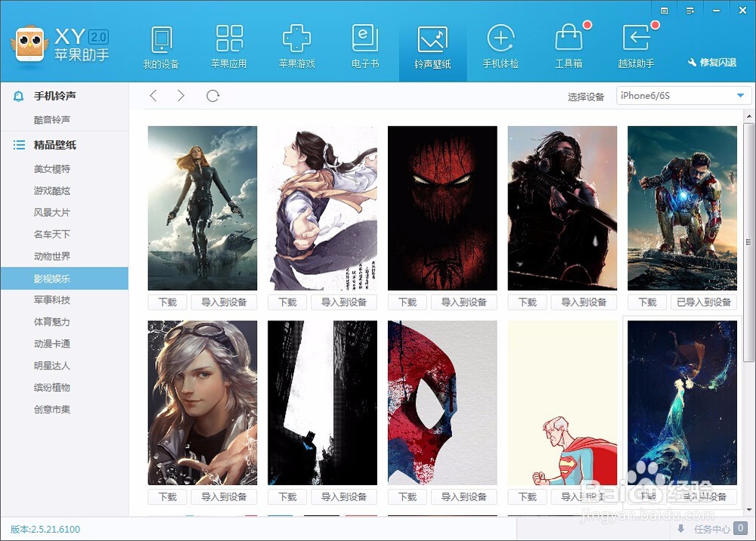Select 影视娱乐 wallpaper category
756x541 pixels.
coord(64,279)
